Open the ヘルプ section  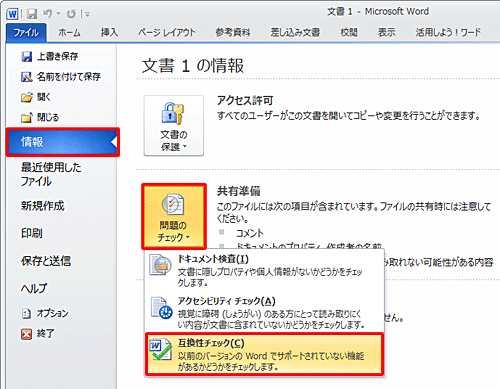pyautogui.click(x=34, y=288)
